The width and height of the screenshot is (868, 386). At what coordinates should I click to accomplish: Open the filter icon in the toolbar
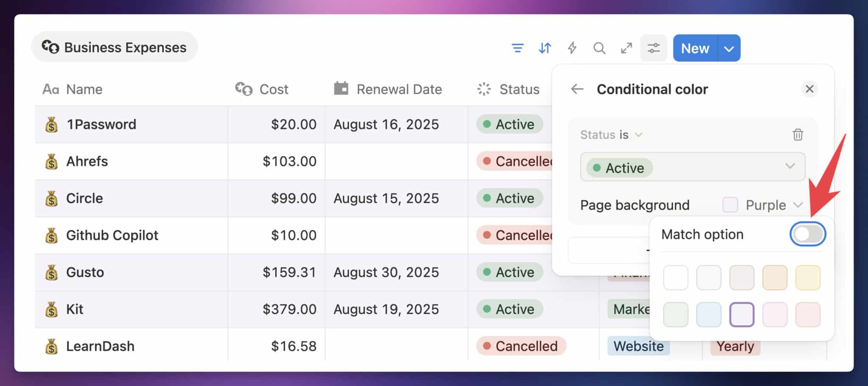pos(517,48)
